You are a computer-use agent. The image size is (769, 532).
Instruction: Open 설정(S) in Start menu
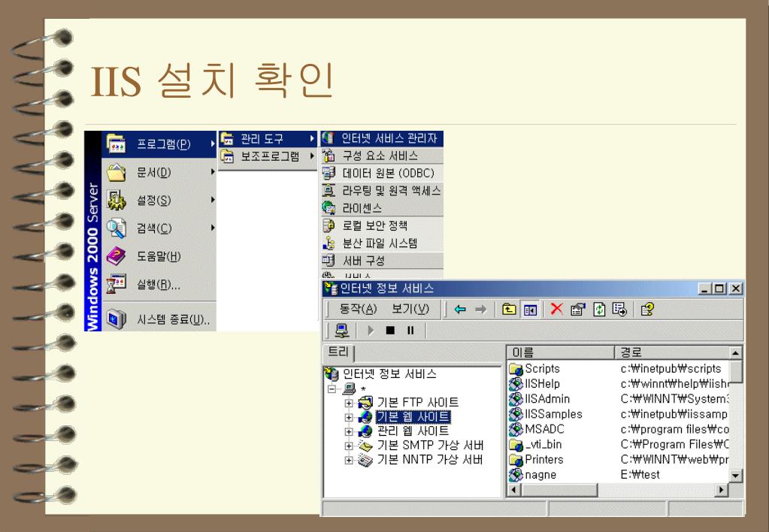pos(159,200)
